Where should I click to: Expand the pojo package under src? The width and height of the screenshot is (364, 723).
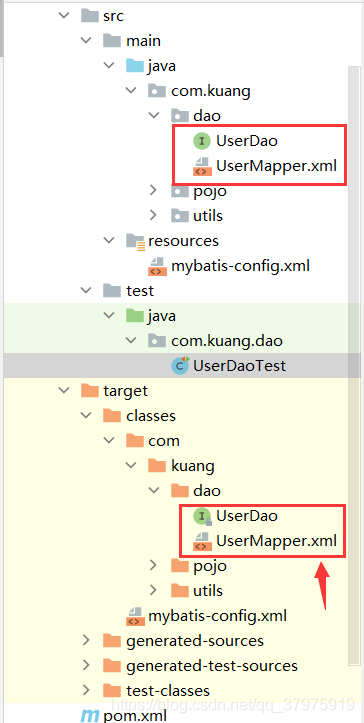[154, 190]
